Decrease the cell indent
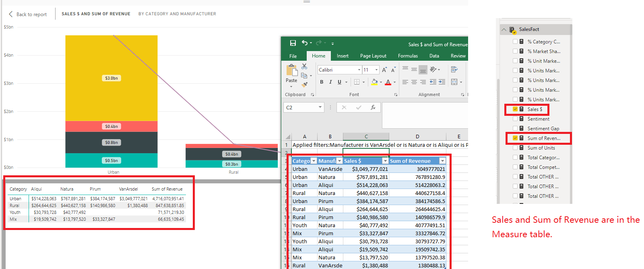Screen dimensions: 644x269 click(433, 82)
